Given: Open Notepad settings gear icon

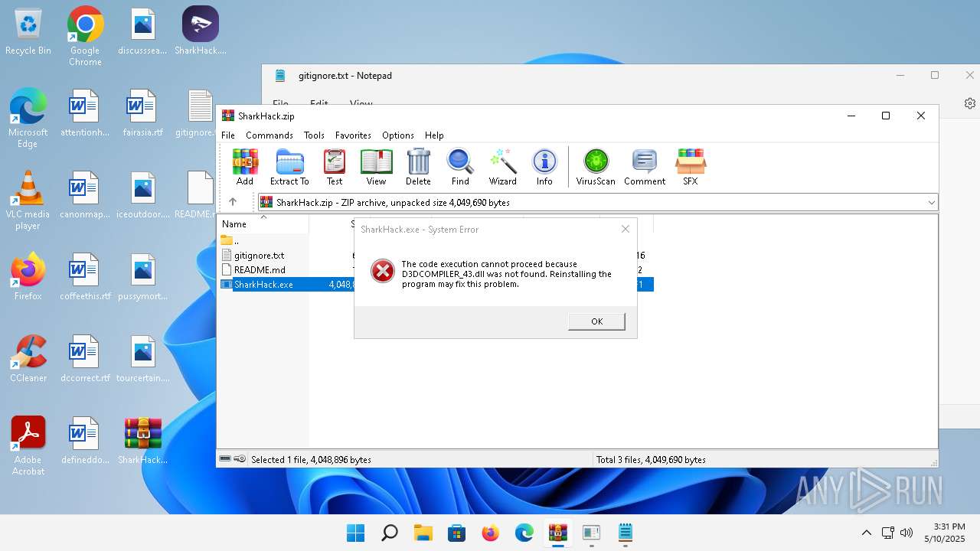Looking at the screenshot, I should coord(970,103).
